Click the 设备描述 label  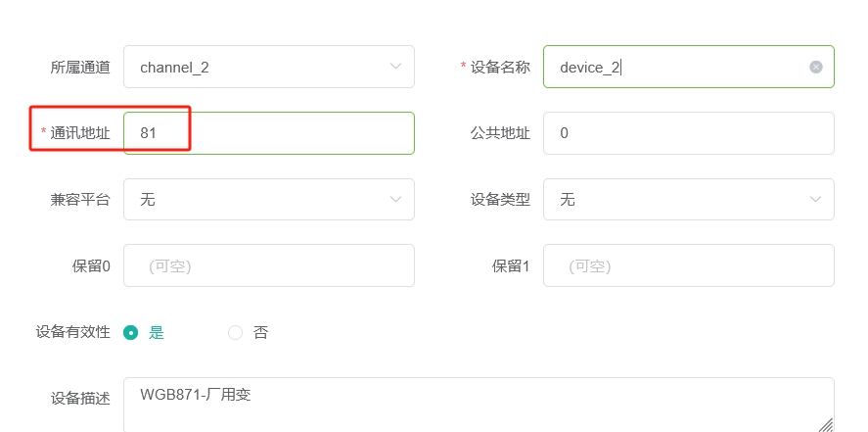80,399
